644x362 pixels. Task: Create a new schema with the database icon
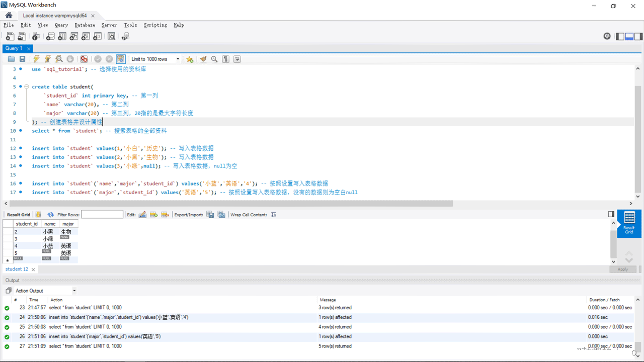(x=50, y=36)
